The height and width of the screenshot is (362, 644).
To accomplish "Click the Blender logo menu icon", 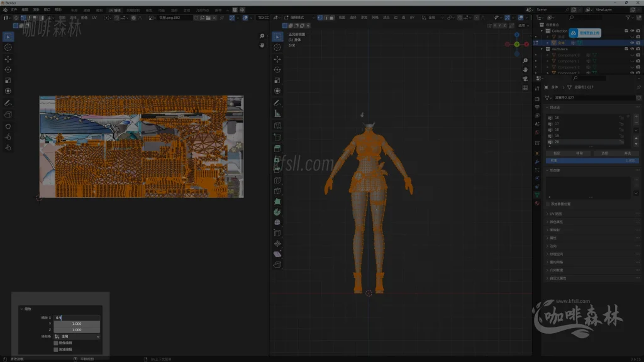I will (x=5, y=10).
